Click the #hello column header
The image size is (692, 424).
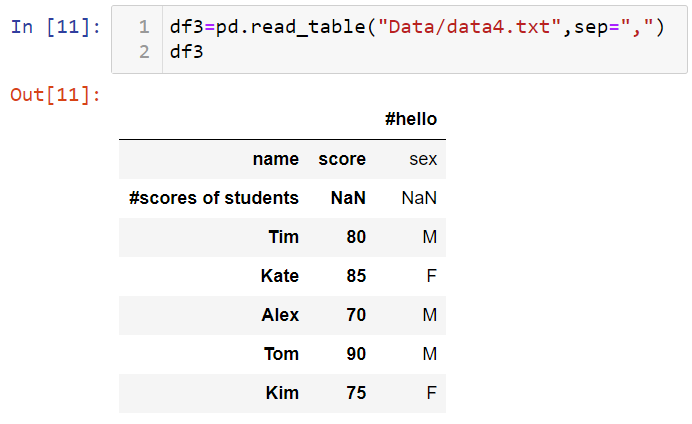pyautogui.click(x=411, y=119)
